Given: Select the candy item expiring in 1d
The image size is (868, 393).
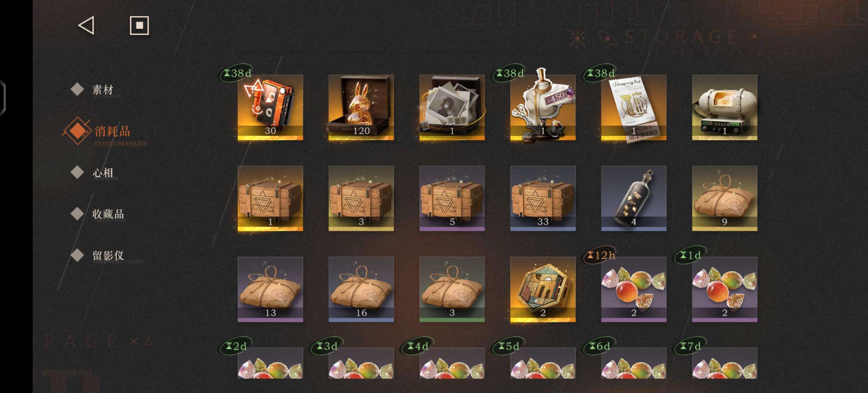Looking at the screenshot, I should click(724, 289).
